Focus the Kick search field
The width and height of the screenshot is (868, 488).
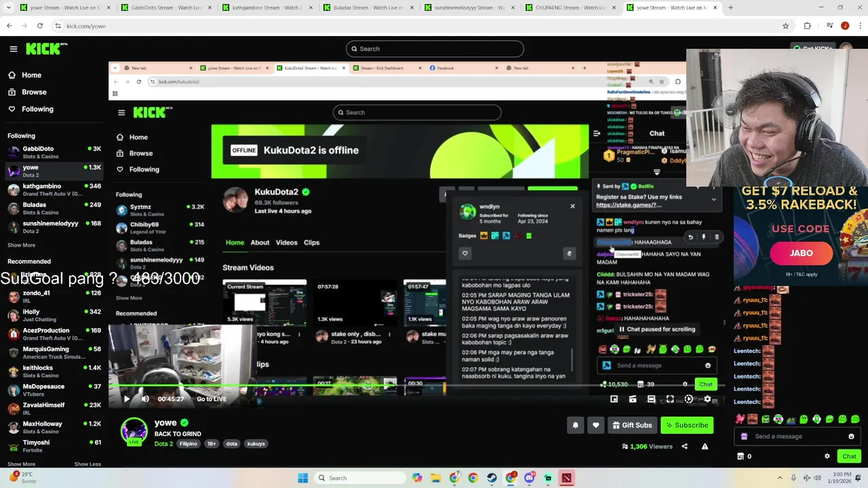(x=435, y=49)
